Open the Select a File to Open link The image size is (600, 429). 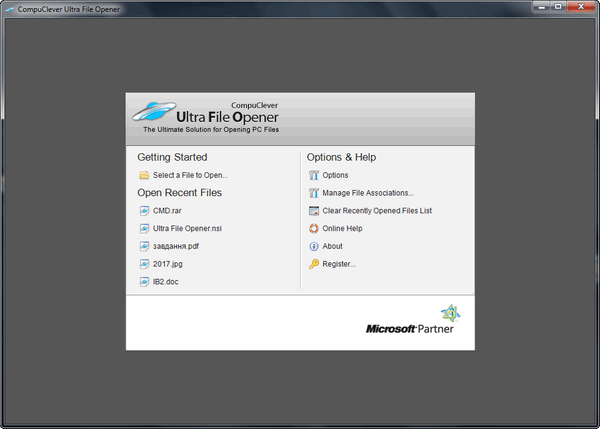point(191,175)
